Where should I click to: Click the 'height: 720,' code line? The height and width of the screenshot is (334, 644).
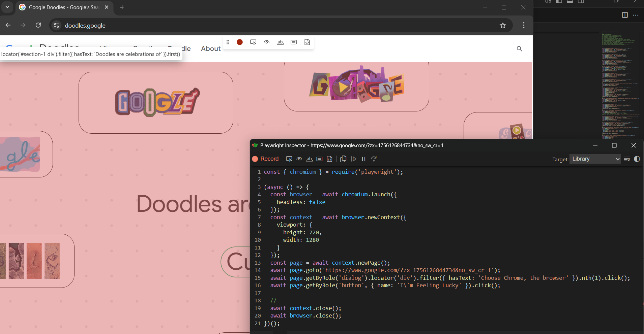[x=302, y=232]
